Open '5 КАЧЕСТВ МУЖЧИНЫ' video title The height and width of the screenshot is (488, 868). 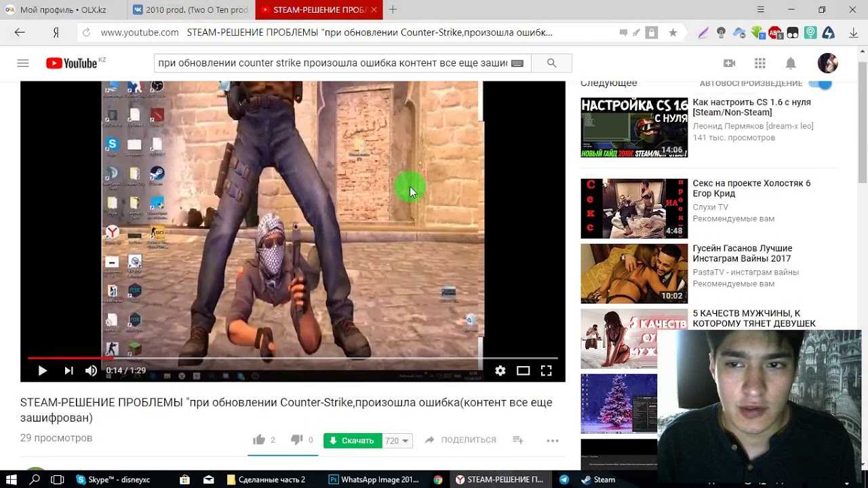click(x=754, y=319)
